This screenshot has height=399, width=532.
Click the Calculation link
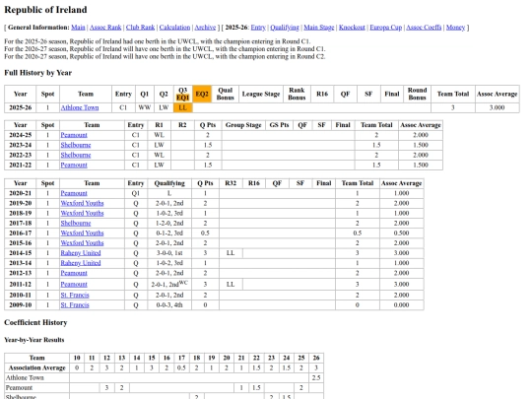(174, 28)
